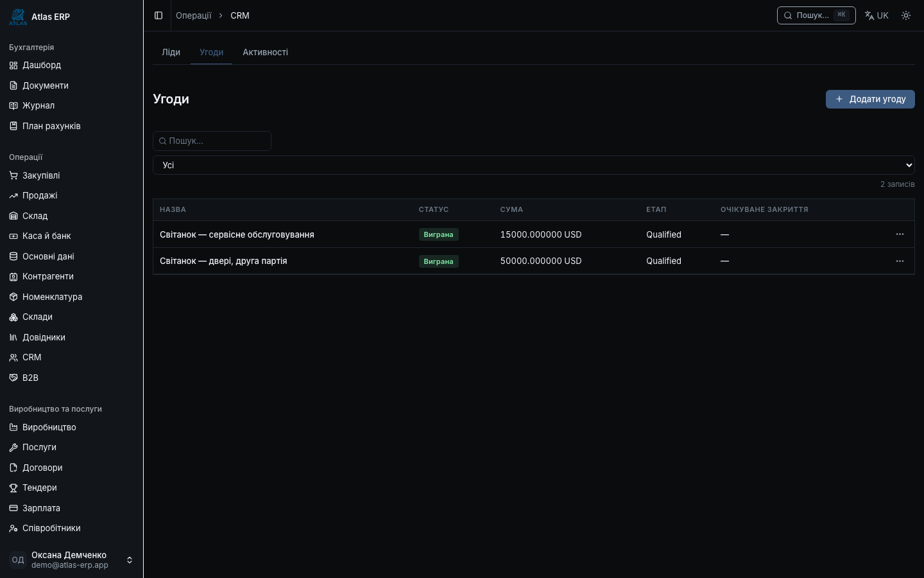Click Операції breadcrumb link
The width and height of the screenshot is (924, 578).
pyautogui.click(x=194, y=15)
